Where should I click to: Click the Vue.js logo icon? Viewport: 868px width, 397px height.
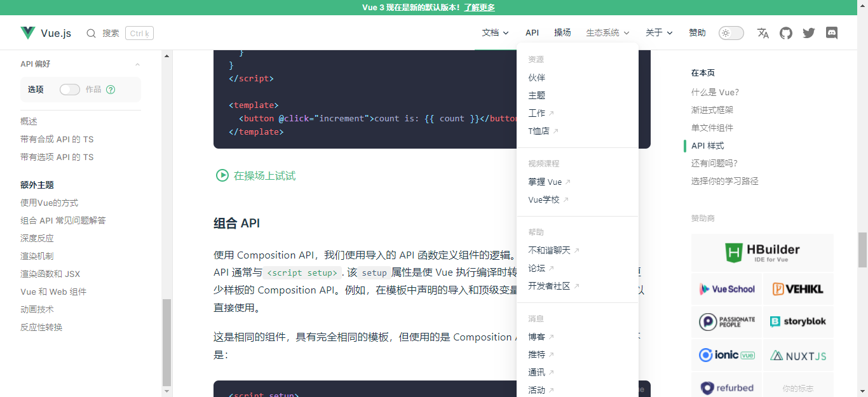click(28, 33)
